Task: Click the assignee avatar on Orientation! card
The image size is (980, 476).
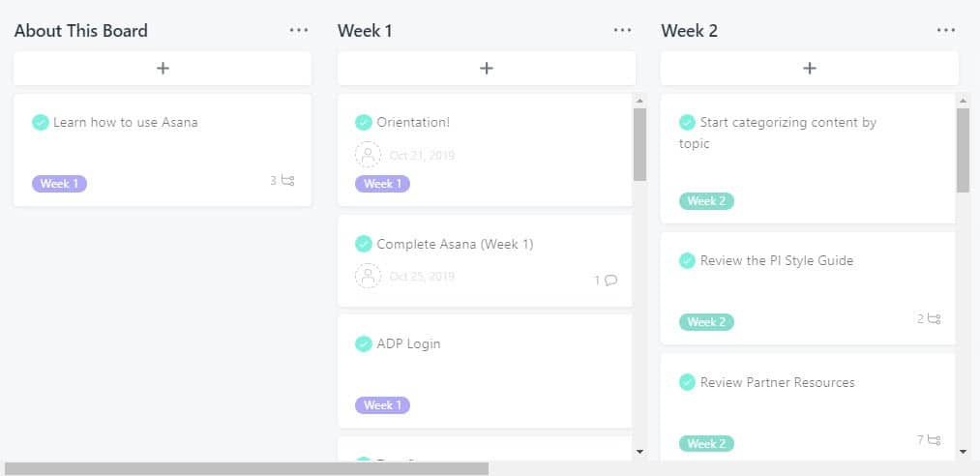Action: (369, 154)
